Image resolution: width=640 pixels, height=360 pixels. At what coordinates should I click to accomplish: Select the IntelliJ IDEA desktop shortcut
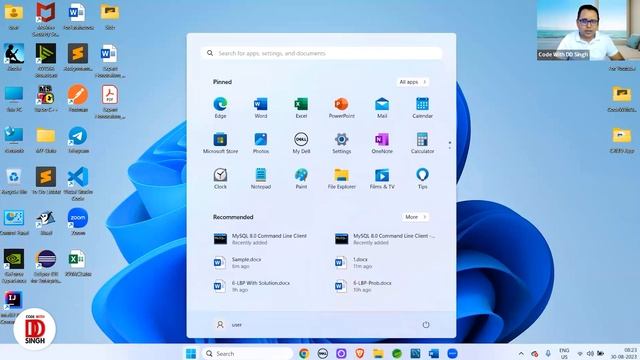pos(12,307)
